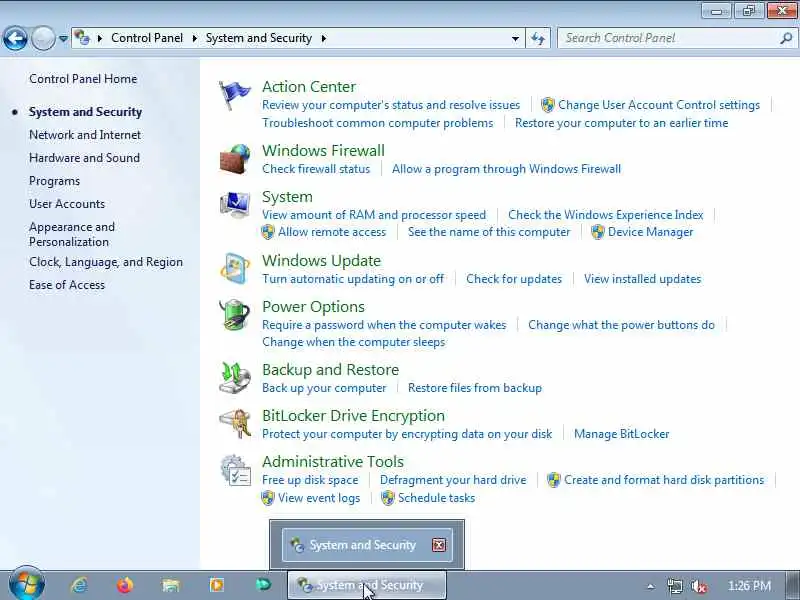The image size is (800, 600).
Task: Click Allow remote access
Action: 332,232
